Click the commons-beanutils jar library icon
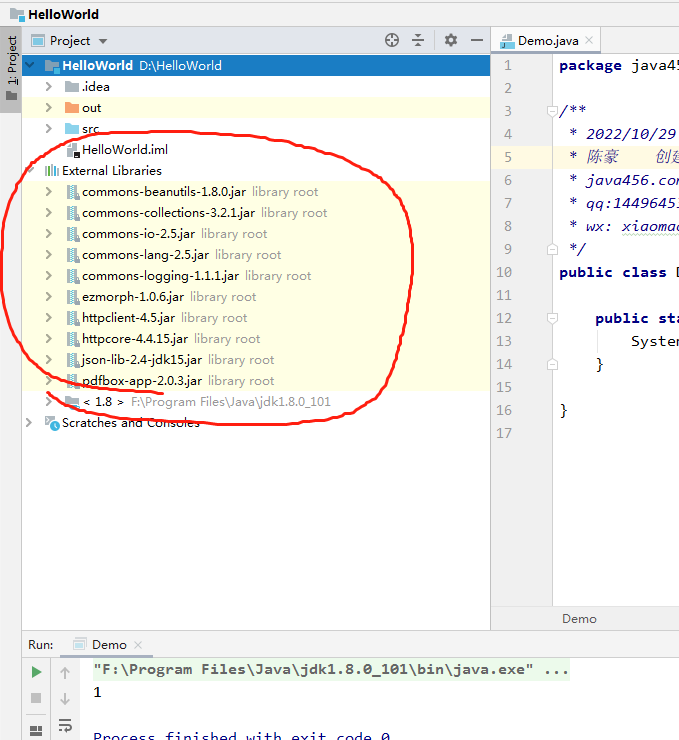Image resolution: width=679 pixels, height=740 pixels. [73, 192]
